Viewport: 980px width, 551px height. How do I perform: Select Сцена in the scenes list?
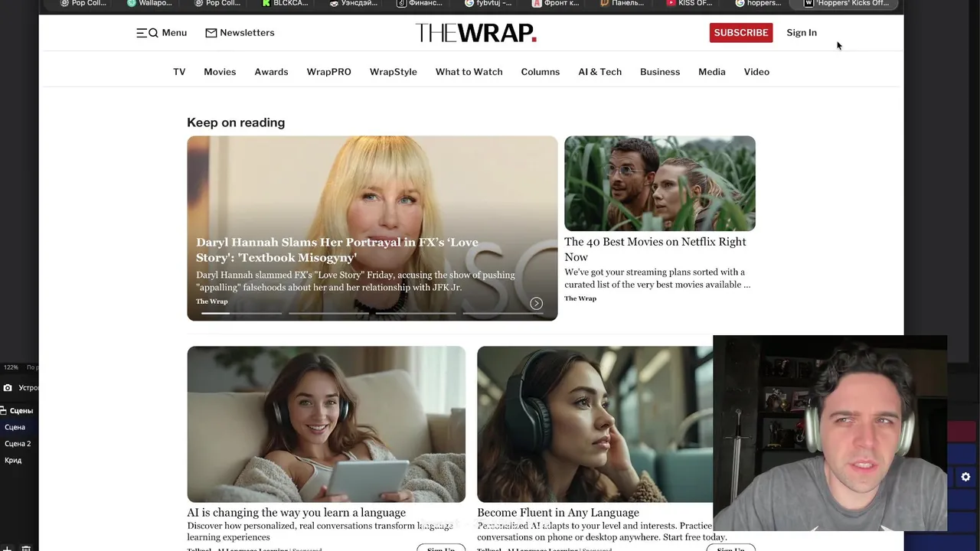click(15, 427)
